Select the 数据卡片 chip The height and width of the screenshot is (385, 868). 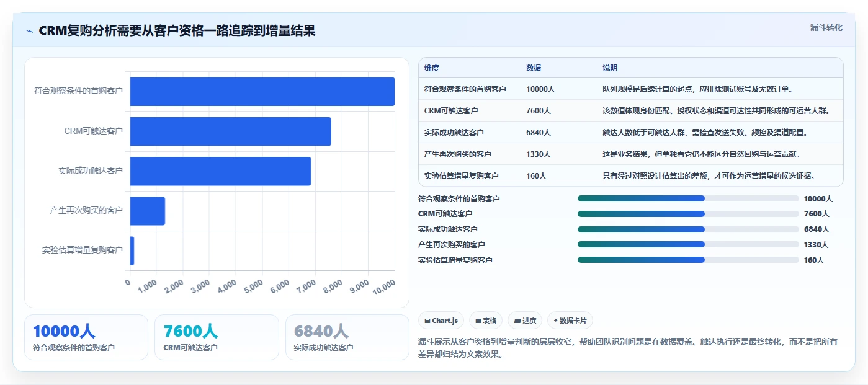pos(570,321)
